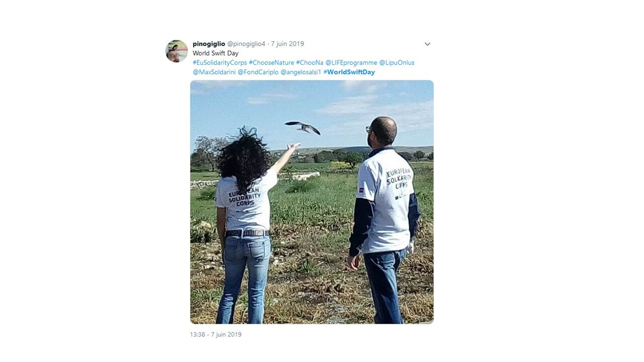The image size is (644, 362).
Task: Enlarge the tweet photo of volunteers
Action: pyautogui.click(x=312, y=202)
